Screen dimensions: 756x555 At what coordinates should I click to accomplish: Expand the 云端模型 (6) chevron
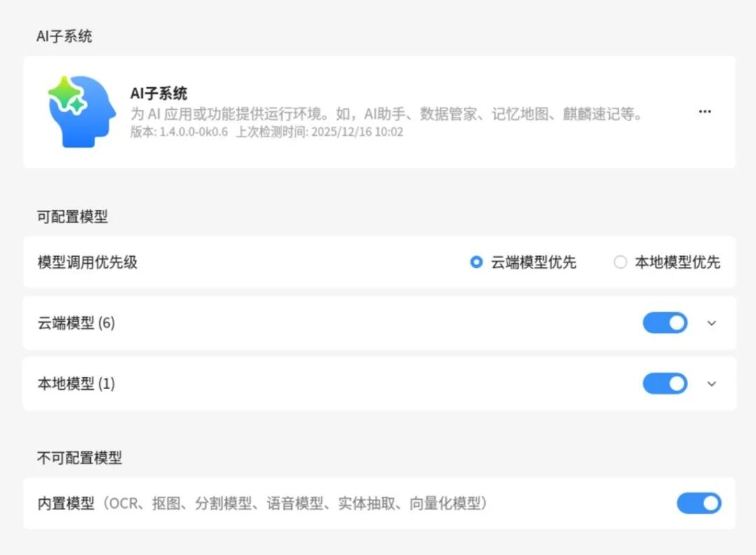[712, 323]
